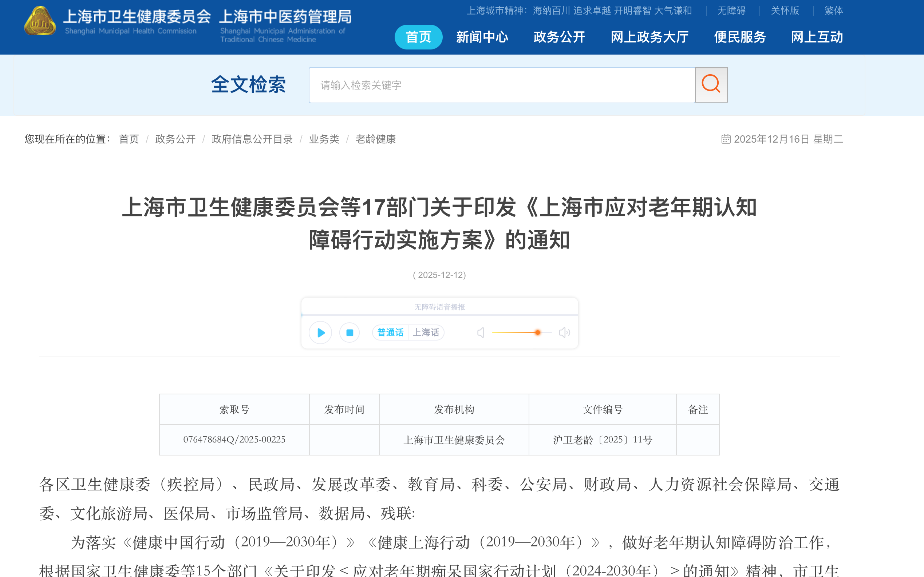
Task: Click the maximum volume speaker icon
Action: 564,333
